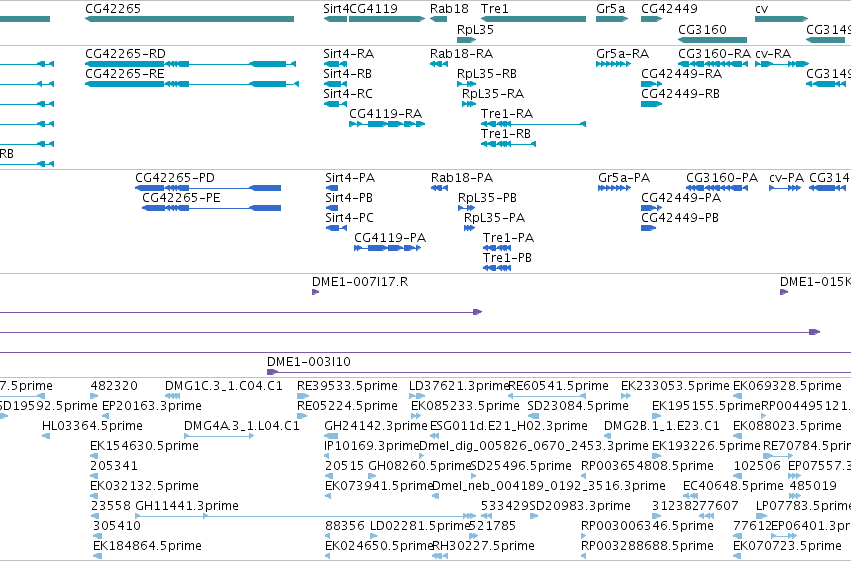Click EST EK233053.5prime
This screenshot has width=851, height=561.
pyautogui.click(x=626, y=396)
